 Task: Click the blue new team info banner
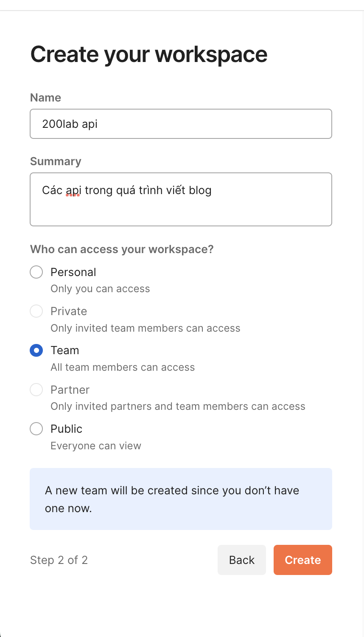(181, 499)
